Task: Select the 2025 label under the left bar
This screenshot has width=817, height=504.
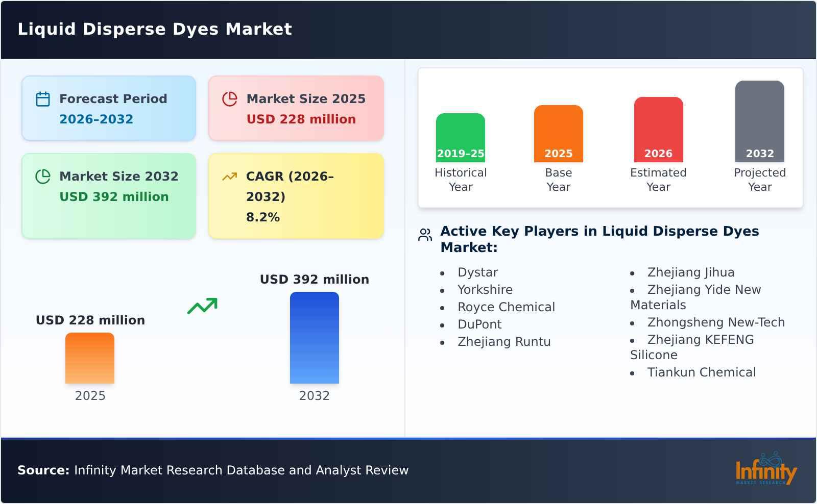Action: tap(90, 395)
